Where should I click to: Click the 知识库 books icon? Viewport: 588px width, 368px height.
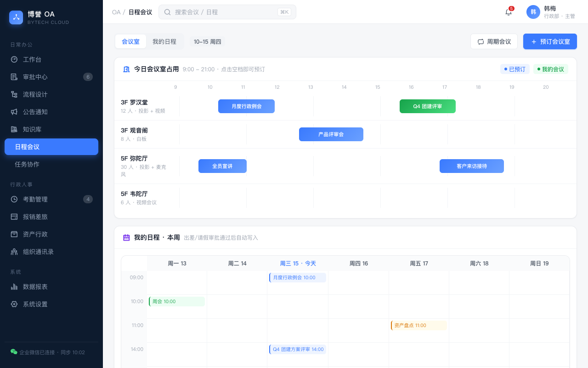pyautogui.click(x=14, y=129)
